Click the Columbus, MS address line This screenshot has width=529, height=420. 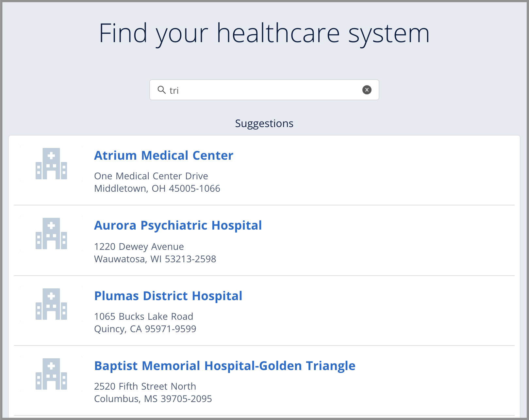(x=153, y=398)
